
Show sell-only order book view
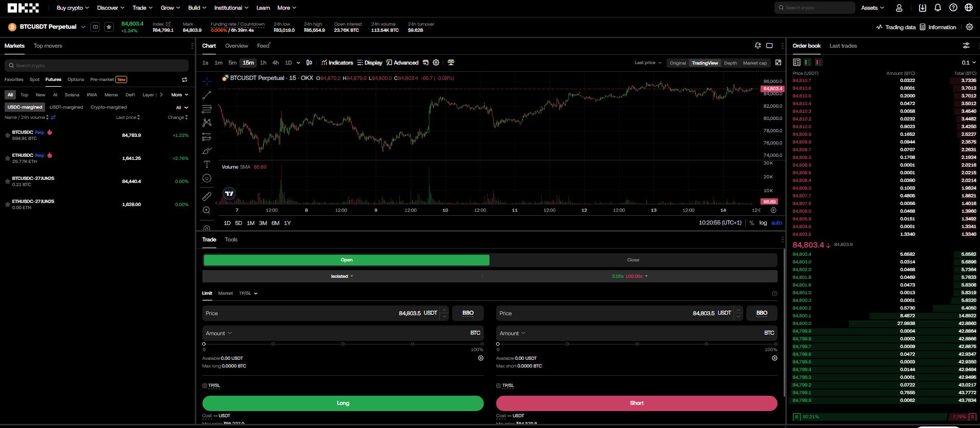point(819,62)
